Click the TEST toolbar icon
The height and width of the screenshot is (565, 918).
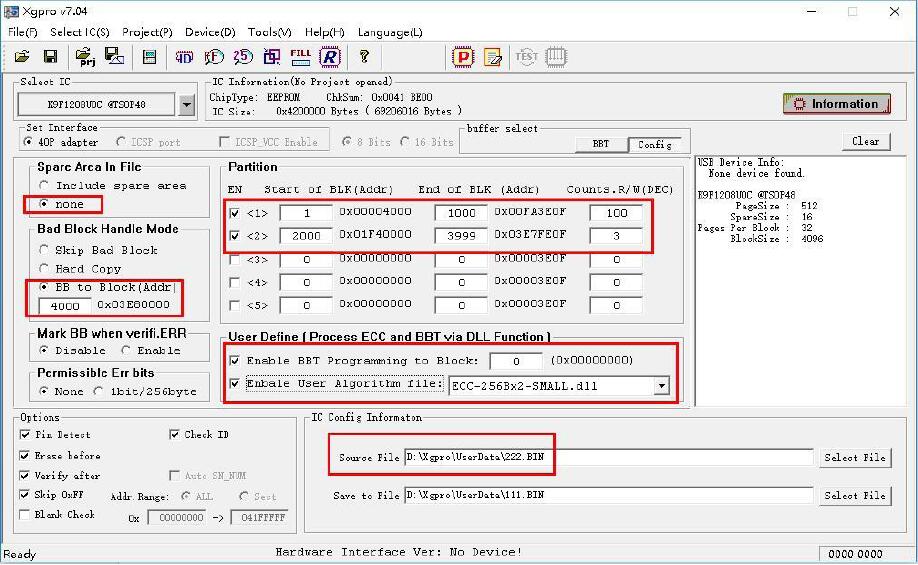526,57
